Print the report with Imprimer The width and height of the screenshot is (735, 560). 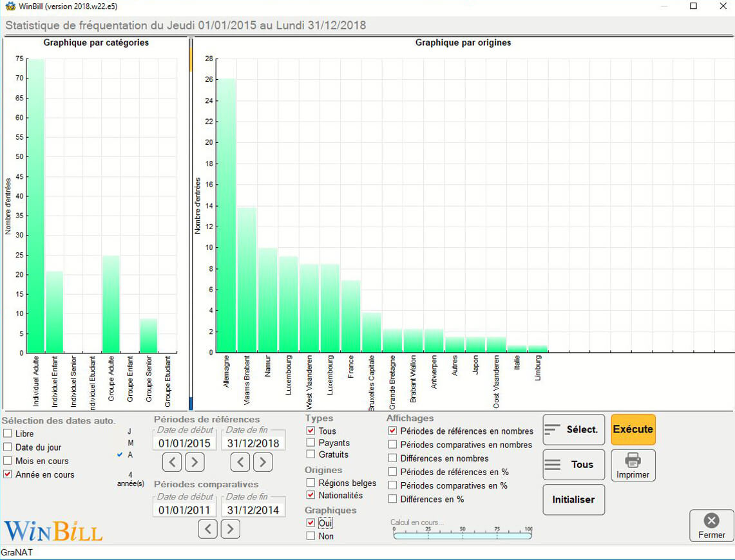[x=633, y=465]
